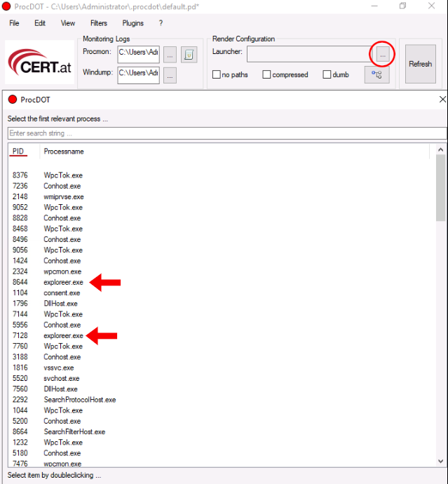Image resolution: width=448 pixels, height=484 pixels.
Task: Click the CERT.at logo
Action: [39, 62]
